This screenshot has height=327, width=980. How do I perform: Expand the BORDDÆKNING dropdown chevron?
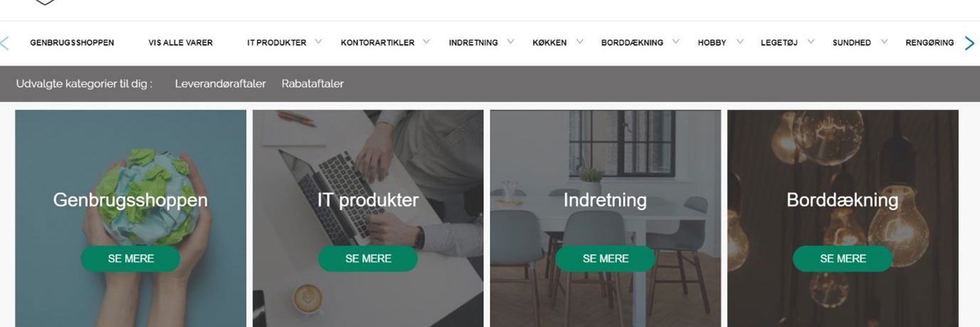[675, 42]
